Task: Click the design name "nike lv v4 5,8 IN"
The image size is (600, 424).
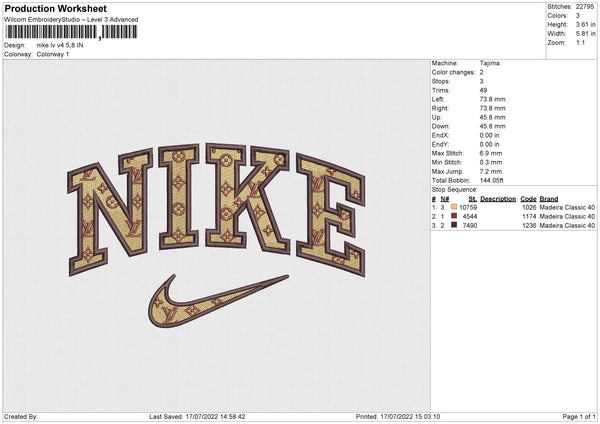Action: pos(60,45)
